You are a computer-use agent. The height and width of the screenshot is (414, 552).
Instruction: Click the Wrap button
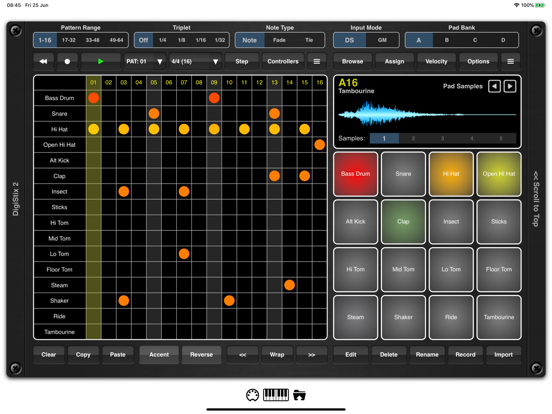tap(277, 355)
